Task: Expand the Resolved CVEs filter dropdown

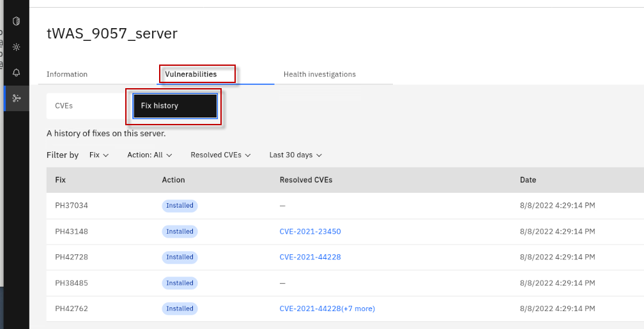Action: pyautogui.click(x=220, y=155)
